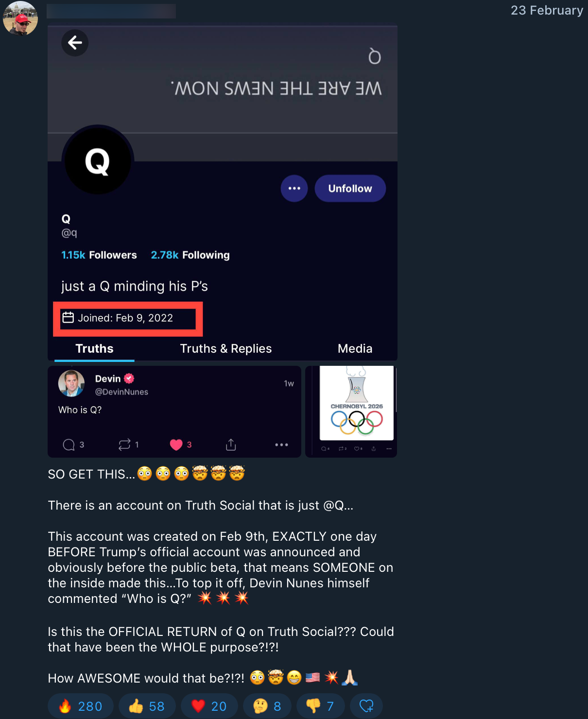Click the retruth icon on Devin's post

(x=125, y=445)
